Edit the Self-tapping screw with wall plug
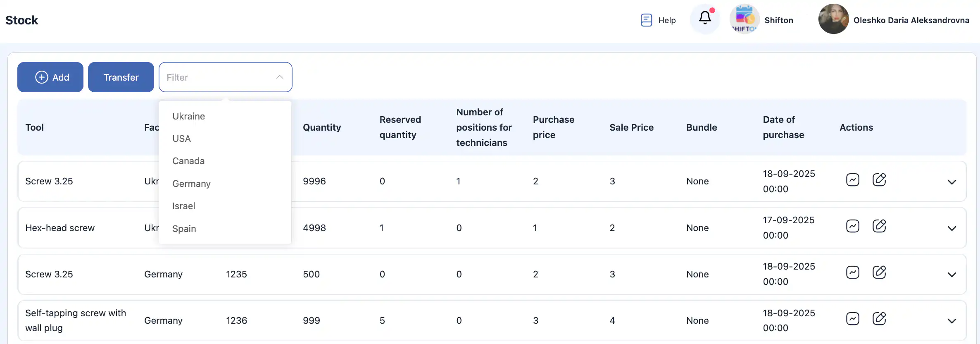 click(x=879, y=319)
